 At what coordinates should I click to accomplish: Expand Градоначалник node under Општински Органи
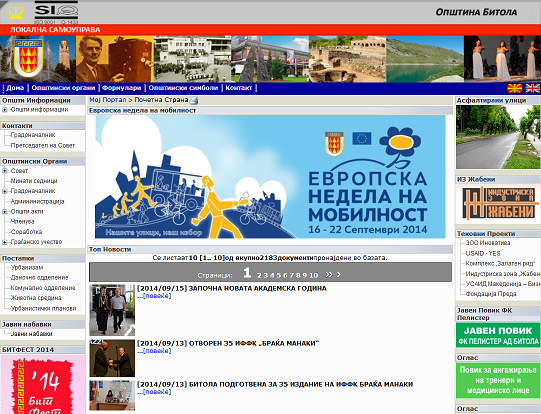(4, 191)
